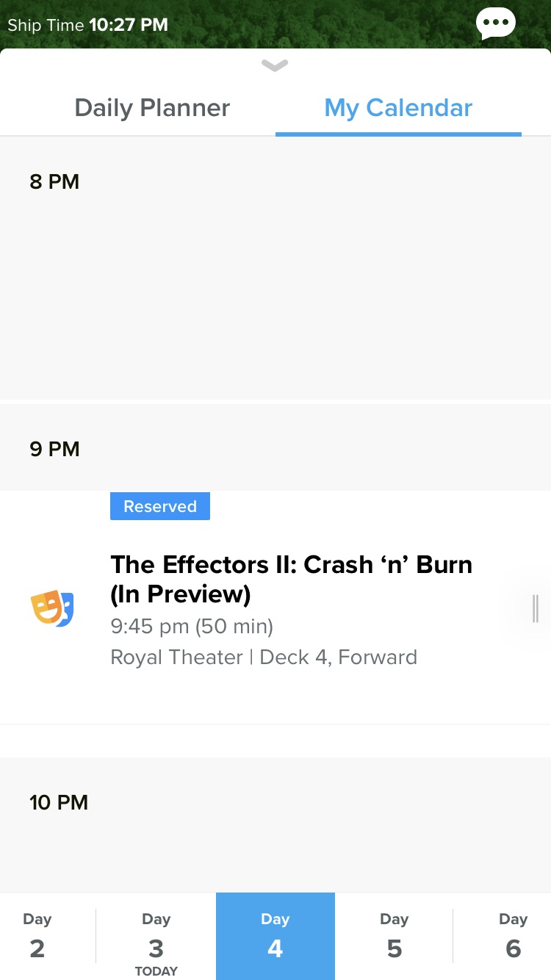Switch to the Daily Planner tab
This screenshot has height=980, width=551.
pyautogui.click(x=152, y=108)
